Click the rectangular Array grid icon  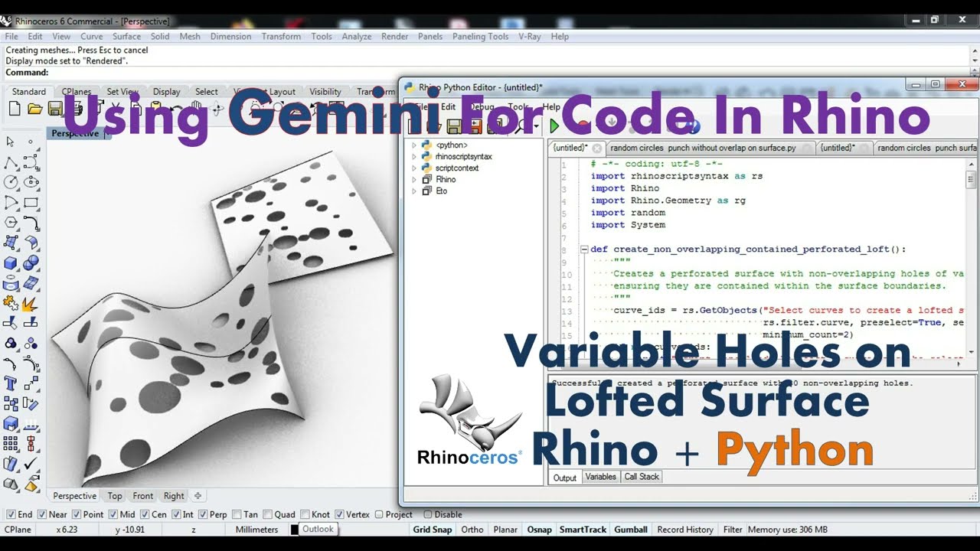pos(11,444)
